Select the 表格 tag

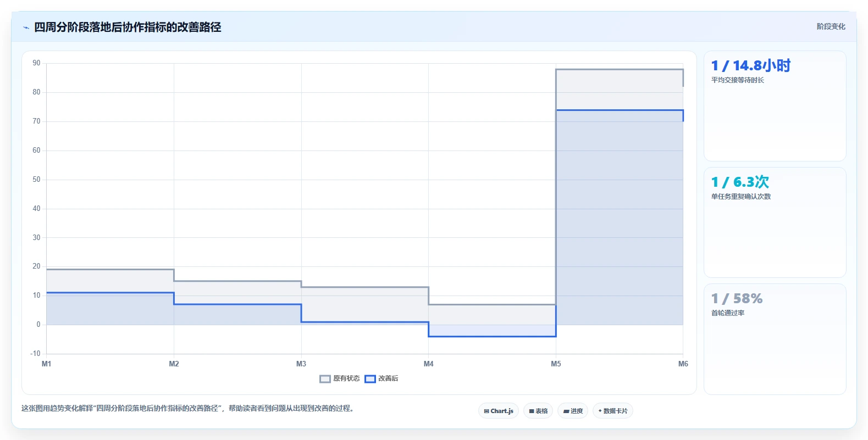click(x=538, y=411)
